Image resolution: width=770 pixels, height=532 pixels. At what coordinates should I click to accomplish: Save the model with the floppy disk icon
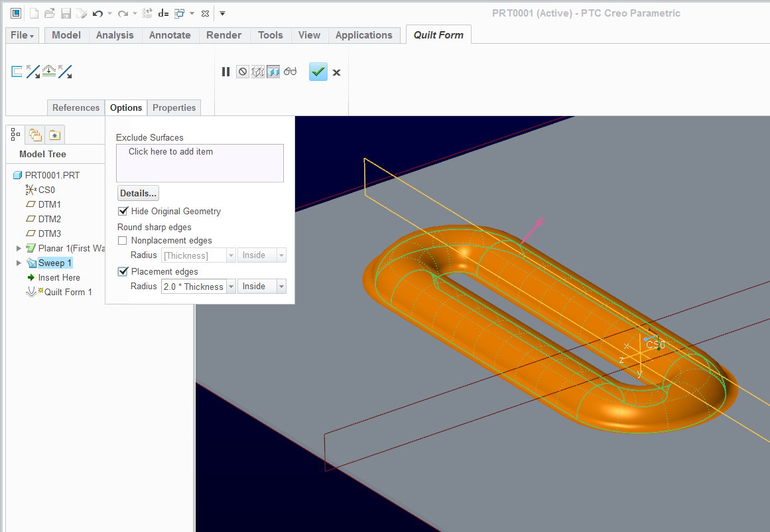tap(66, 13)
